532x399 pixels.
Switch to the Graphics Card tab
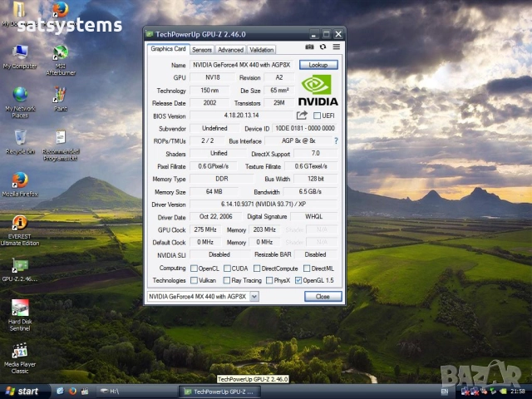tap(168, 49)
